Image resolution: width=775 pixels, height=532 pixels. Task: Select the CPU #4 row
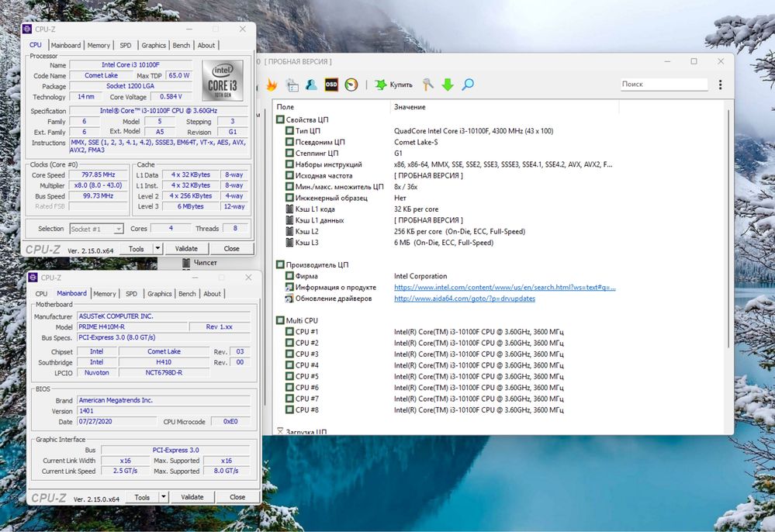tap(449, 365)
